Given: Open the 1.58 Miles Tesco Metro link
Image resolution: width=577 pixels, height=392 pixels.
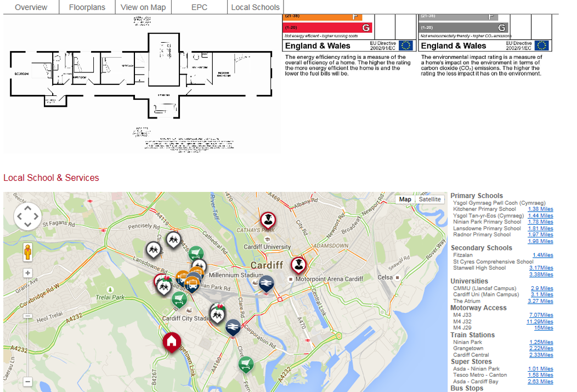Looking at the screenshot, I should (x=540, y=375).
